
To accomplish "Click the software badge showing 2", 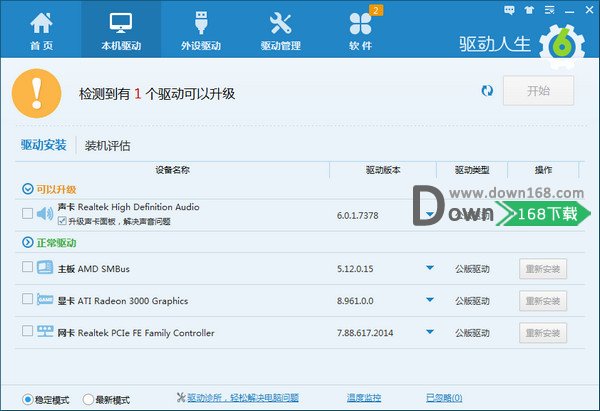I will click(376, 10).
